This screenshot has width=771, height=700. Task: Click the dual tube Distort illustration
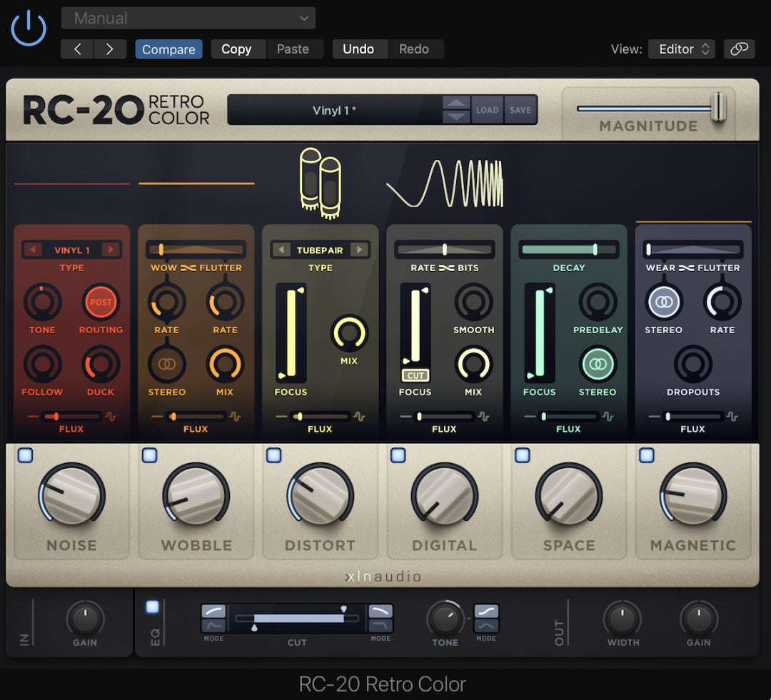pos(320,183)
